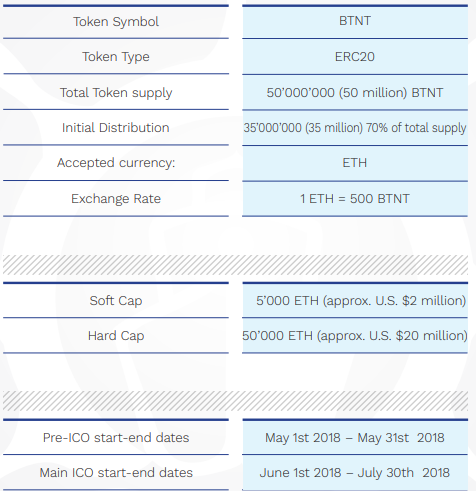The image size is (476, 491).
Task: Click the Accepted currency label
Action: click(116, 163)
